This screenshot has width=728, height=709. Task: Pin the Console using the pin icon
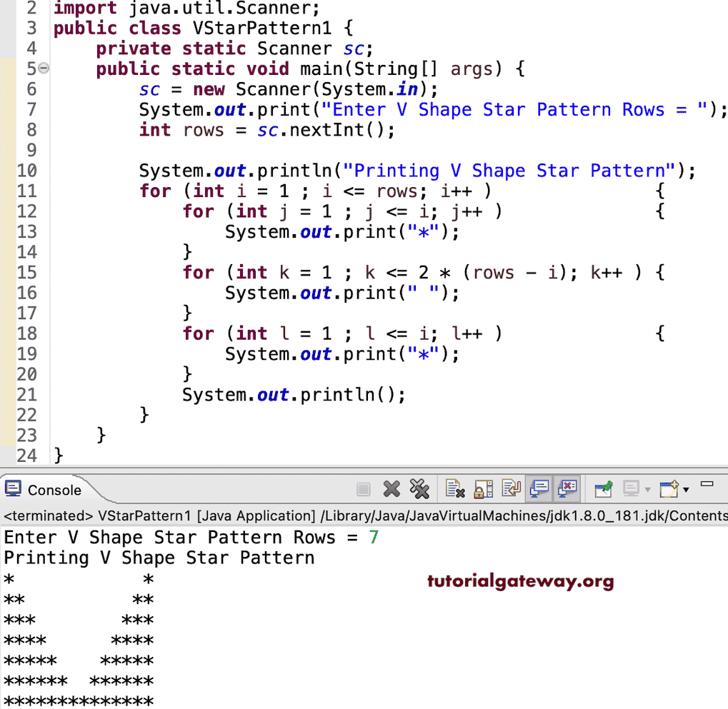(x=604, y=488)
